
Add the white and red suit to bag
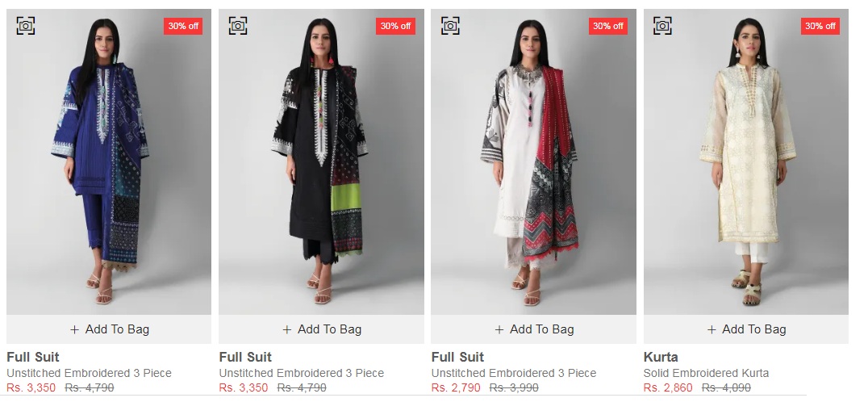534,329
